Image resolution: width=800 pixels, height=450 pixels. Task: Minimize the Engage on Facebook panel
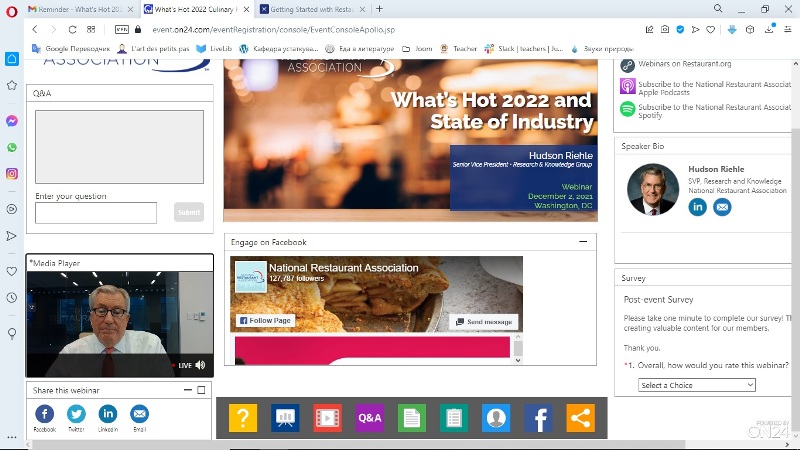point(583,242)
